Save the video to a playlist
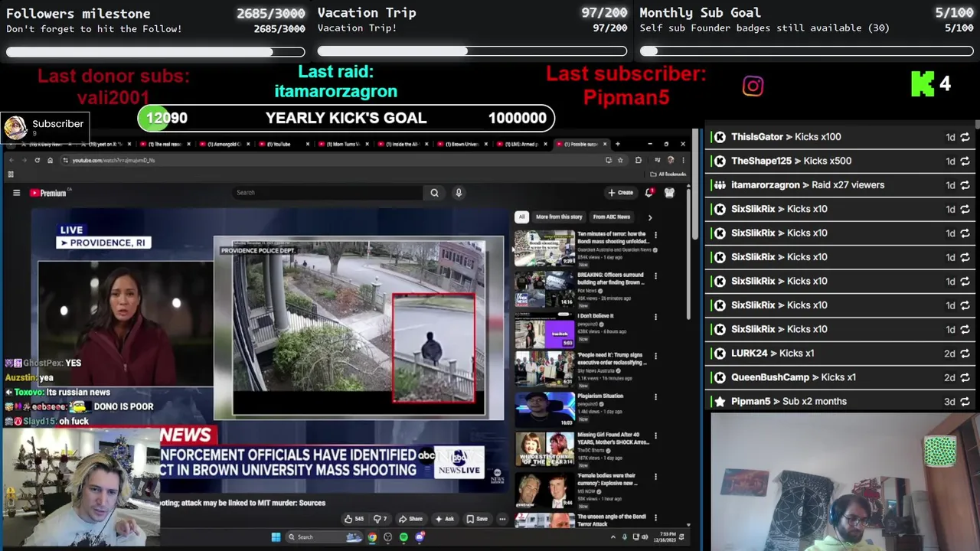 point(477,519)
